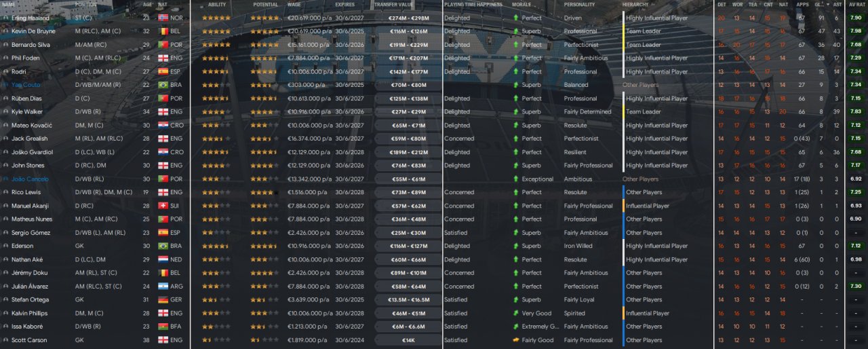Viewport: 868px width, 349px height.
Task: Click the Norway flag in Haaland's row
Action: tap(162, 18)
